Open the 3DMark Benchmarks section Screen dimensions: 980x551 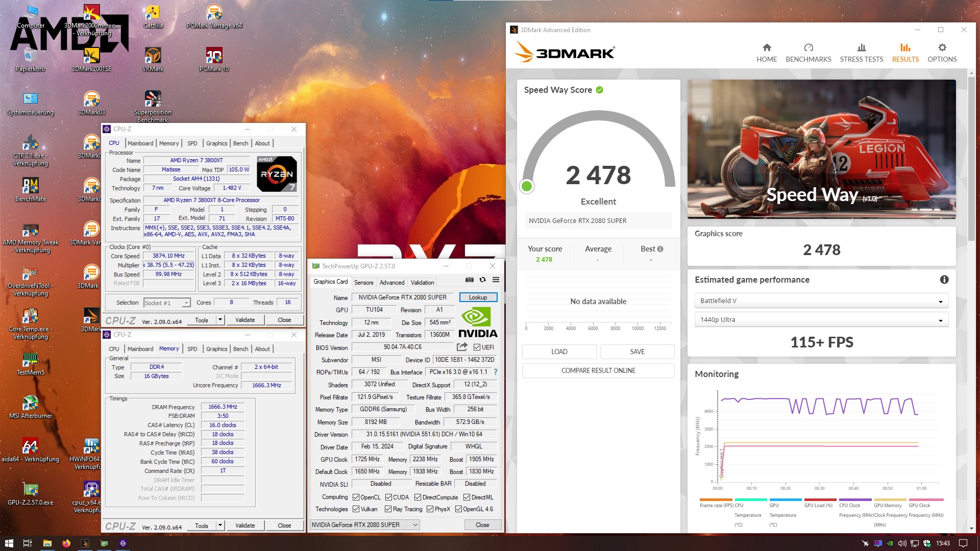808,53
